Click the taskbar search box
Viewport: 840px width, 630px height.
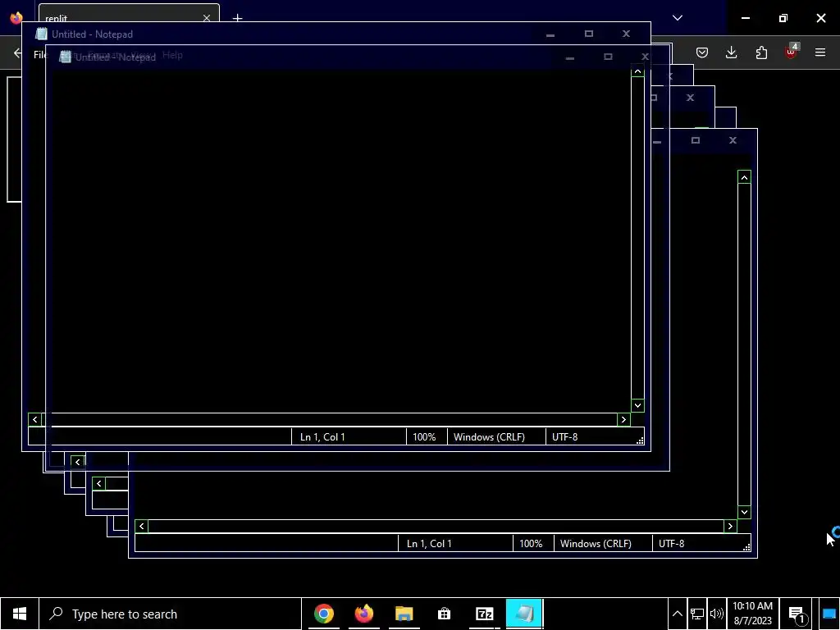pyautogui.click(x=170, y=614)
